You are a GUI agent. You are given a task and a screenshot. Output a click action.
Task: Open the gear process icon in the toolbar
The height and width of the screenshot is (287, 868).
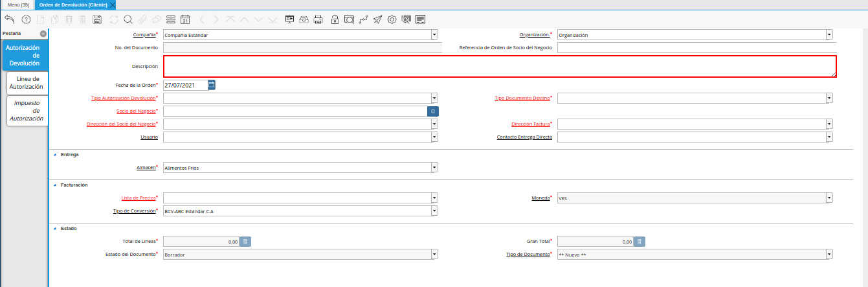pyautogui.click(x=392, y=19)
